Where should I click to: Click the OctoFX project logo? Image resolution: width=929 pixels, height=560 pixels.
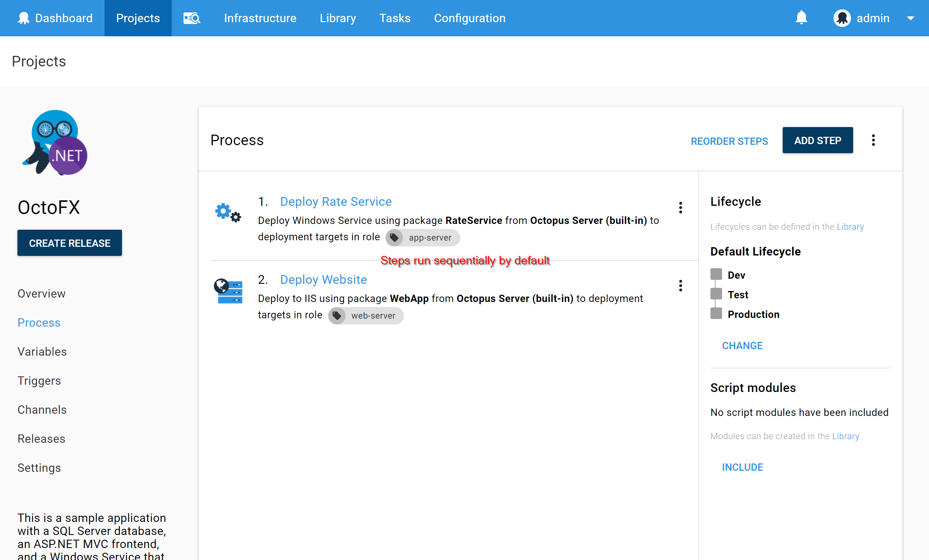click(55, 142)
